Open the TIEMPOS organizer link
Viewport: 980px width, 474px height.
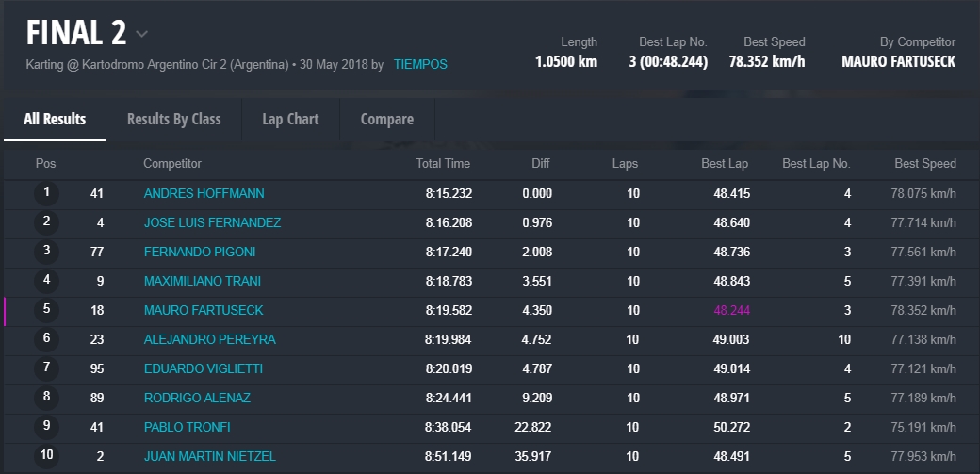coord(420,65)
